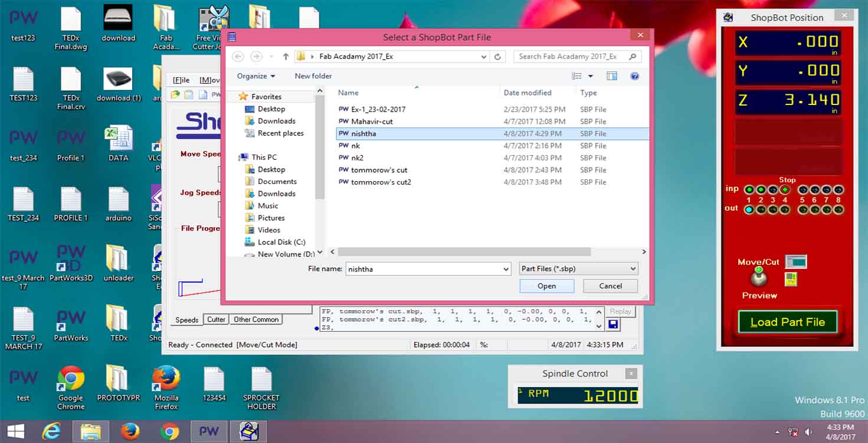
Task: Open the Part Files (*.sbp) file type dropdown
Action: (578, 268)
